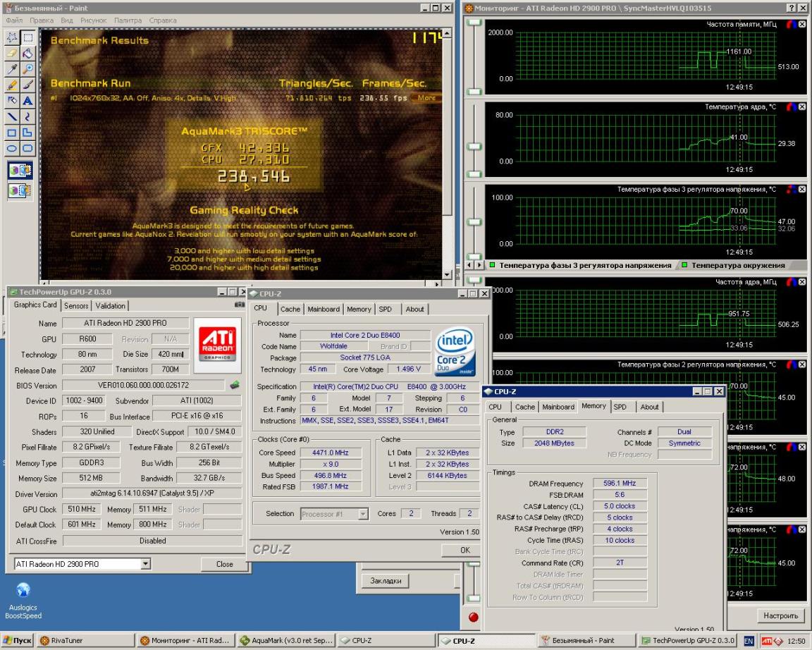The image size is (812, 650).
Task: Click the Пуск start button
Action: (x=17, y=641)
